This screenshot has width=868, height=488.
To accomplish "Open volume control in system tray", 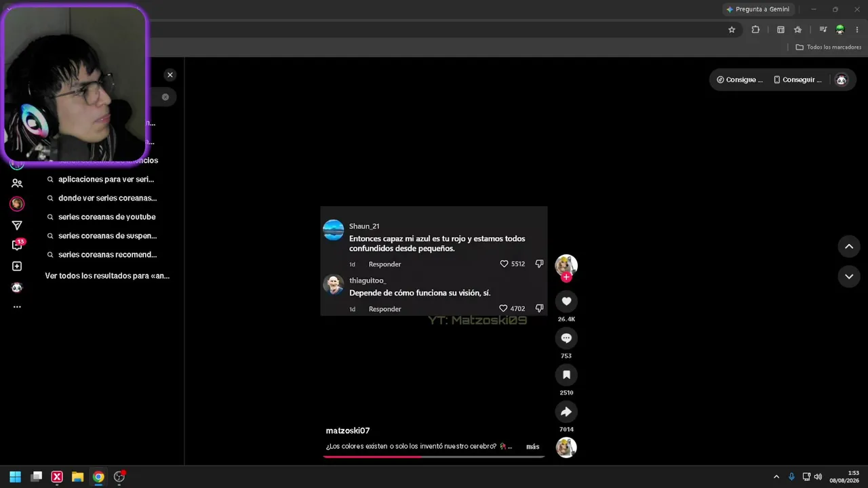I will (x=818, y=477).
